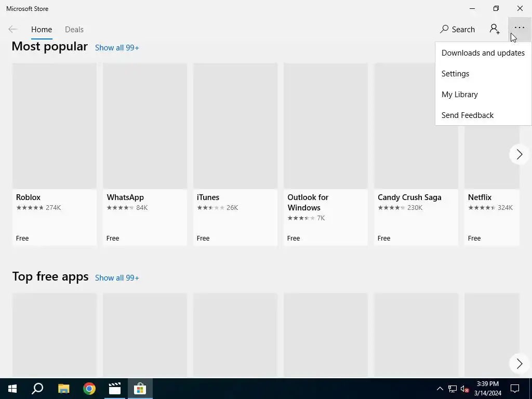Open Windows Start menu
This screenshot has height=399, width=532.
tap(12, 389)
